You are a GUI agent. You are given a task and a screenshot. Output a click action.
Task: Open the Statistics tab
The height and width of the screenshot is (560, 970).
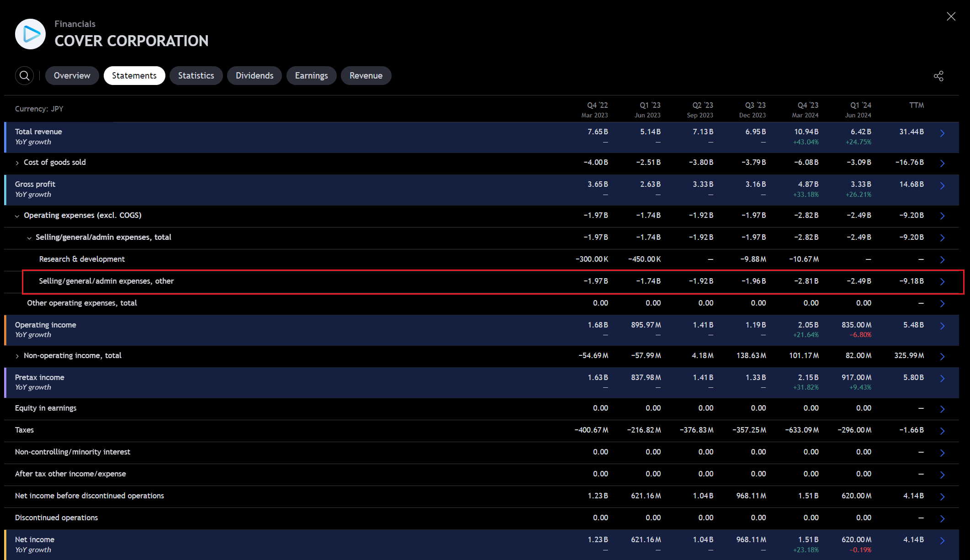(x=196, y=75)
